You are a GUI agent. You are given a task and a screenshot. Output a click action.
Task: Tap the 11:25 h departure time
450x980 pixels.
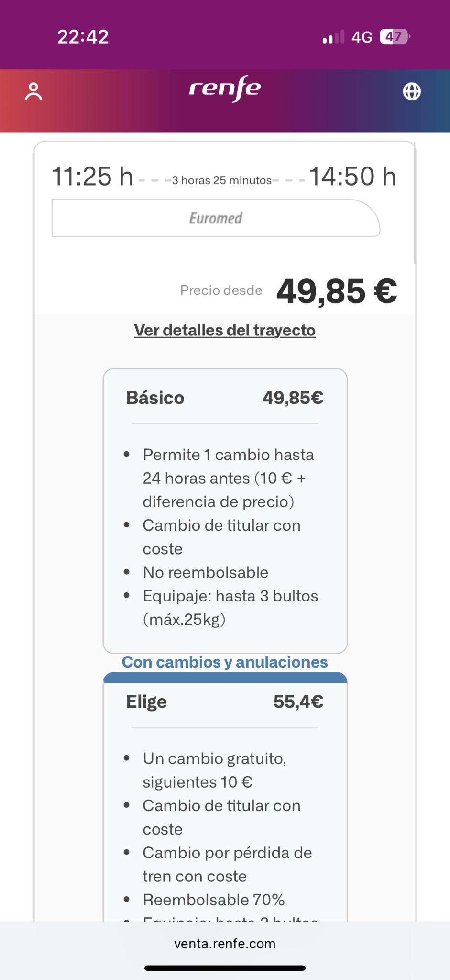click(92, 177)
